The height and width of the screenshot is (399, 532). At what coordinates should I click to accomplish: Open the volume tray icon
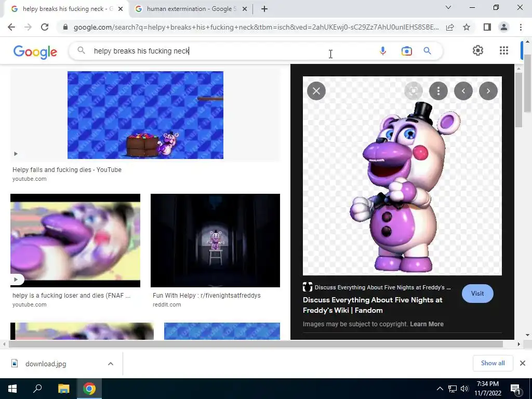point(464,389)
